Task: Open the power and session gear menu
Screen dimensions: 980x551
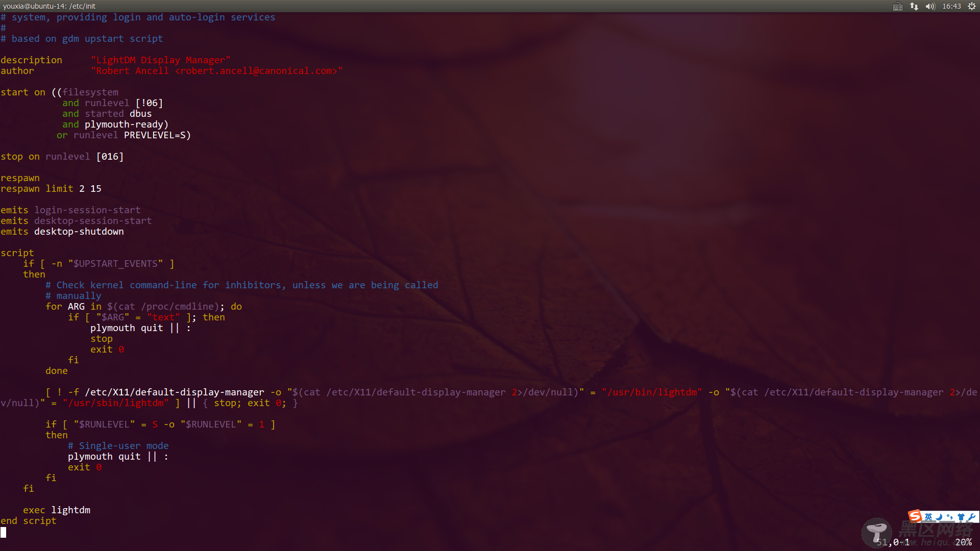Action: click(972, 7)
